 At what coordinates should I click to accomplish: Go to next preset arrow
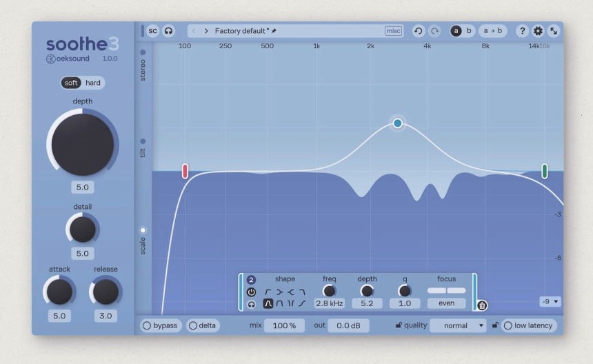[206, 31]
